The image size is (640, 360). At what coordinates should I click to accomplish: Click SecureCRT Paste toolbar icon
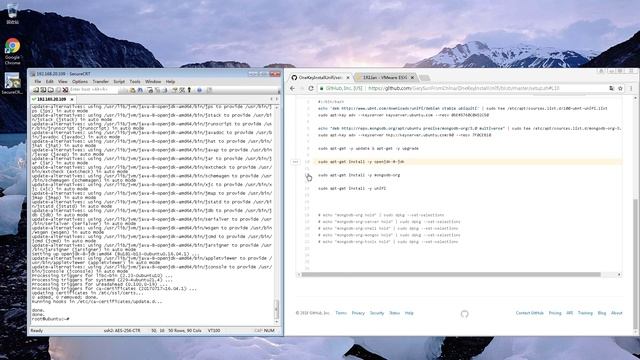click(140, 90)
